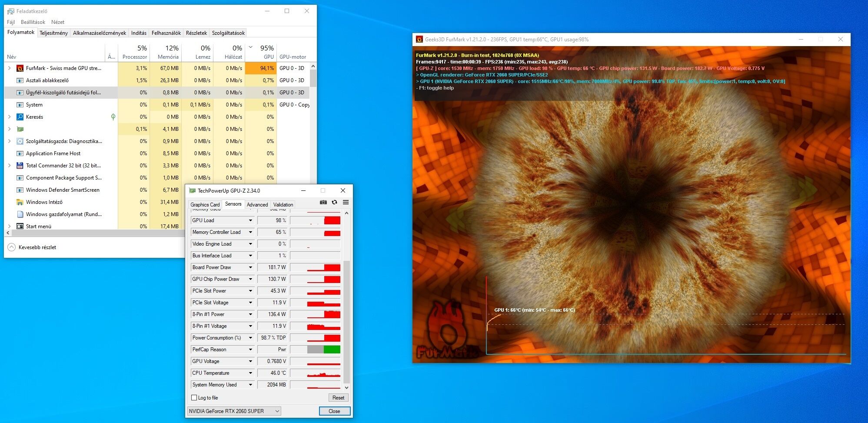Open the Fájl menu

11,22
